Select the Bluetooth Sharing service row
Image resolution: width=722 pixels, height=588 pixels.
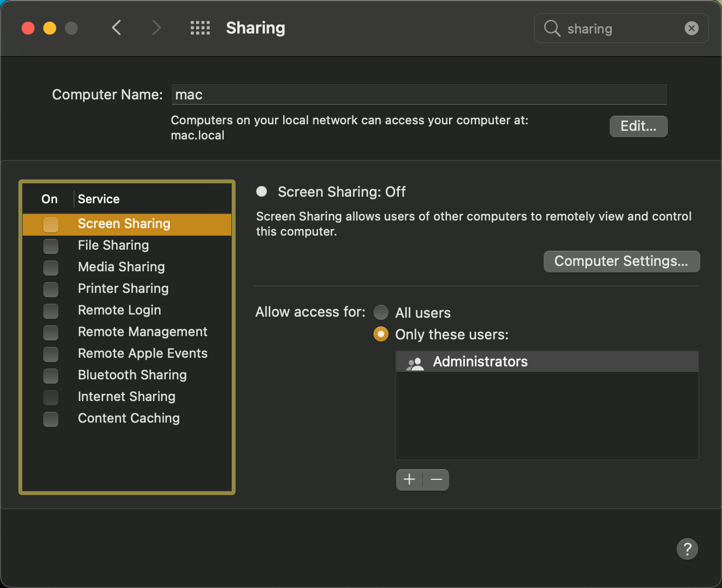(x=127, y=376)
